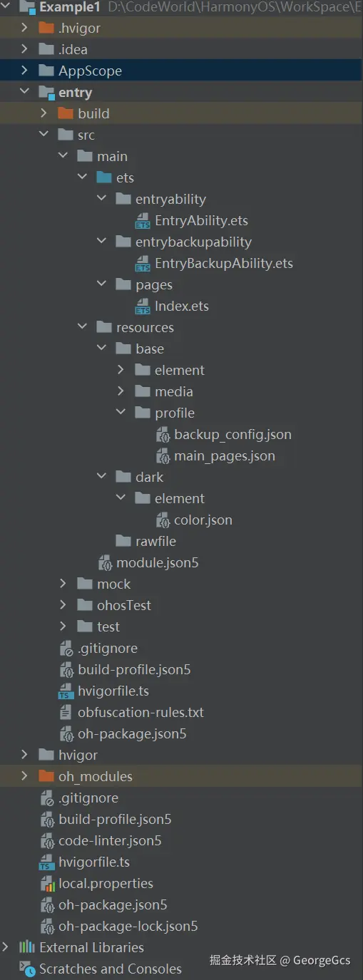Click the External Libraries bar-chart icon
Image resolution: width=363 pixels, height=980 pixels.
point(27,947)
